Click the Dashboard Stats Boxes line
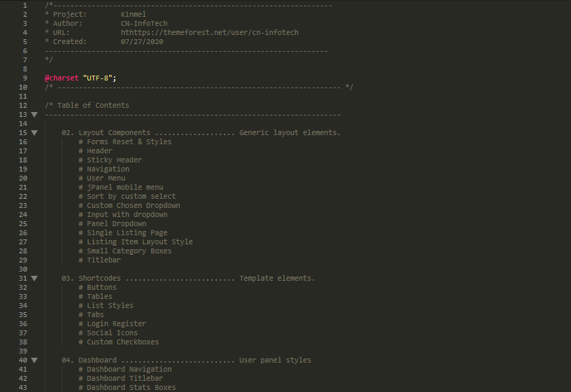Viewport: 571px width, 392px height. [127, 387]
